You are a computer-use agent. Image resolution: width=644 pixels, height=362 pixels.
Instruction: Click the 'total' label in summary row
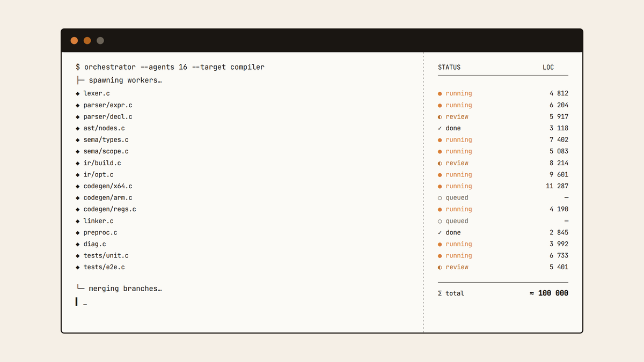tap(455, 293)
